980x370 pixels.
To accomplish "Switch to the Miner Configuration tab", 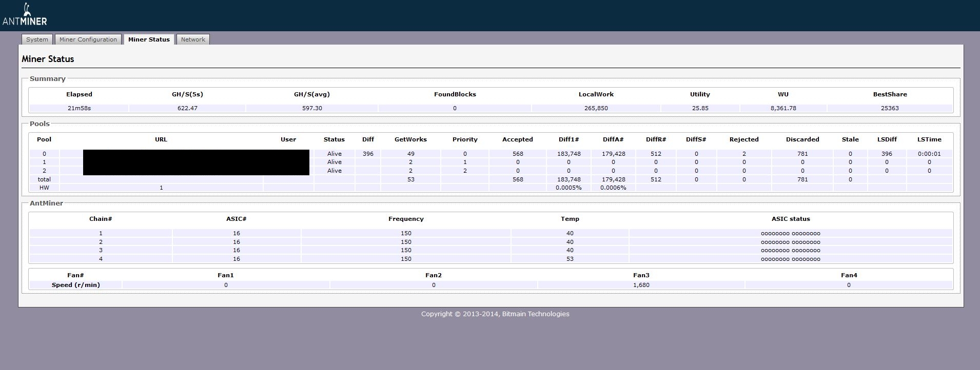I will point(88,39).
